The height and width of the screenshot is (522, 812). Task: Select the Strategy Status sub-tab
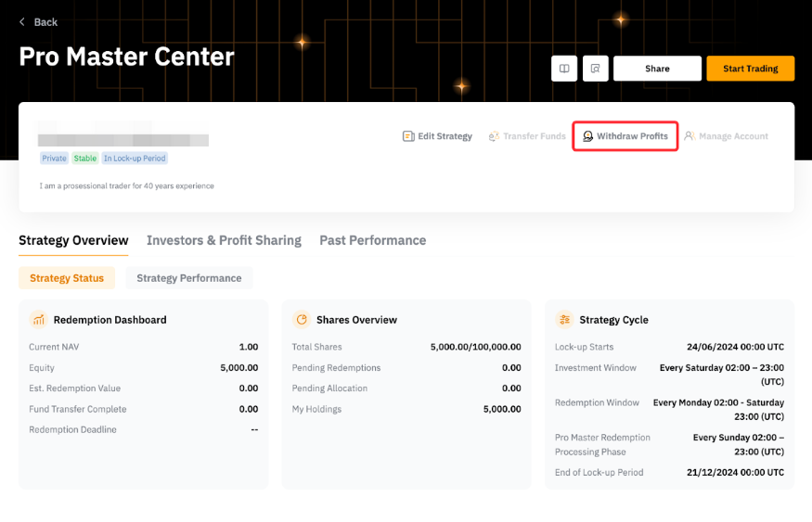[67, 278]
